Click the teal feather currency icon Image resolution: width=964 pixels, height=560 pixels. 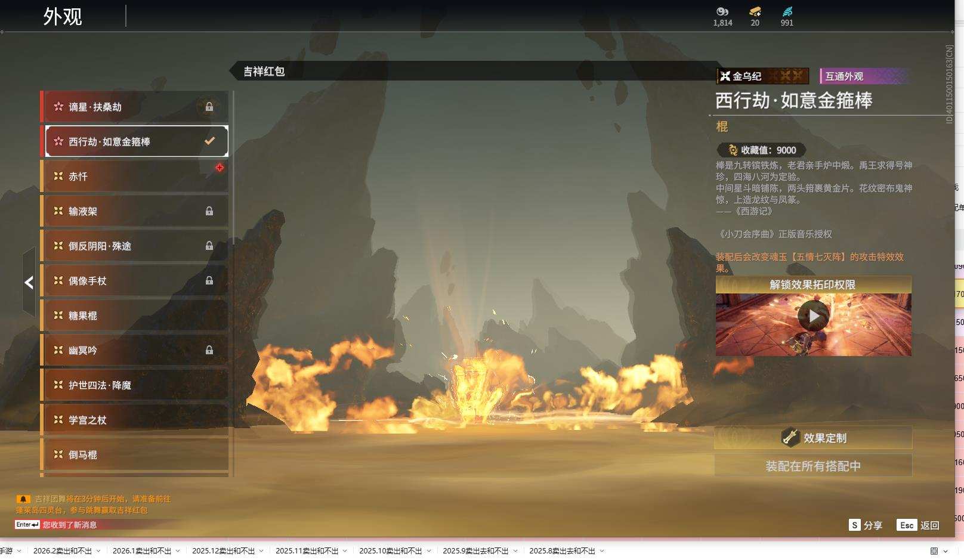coord(787,12)
